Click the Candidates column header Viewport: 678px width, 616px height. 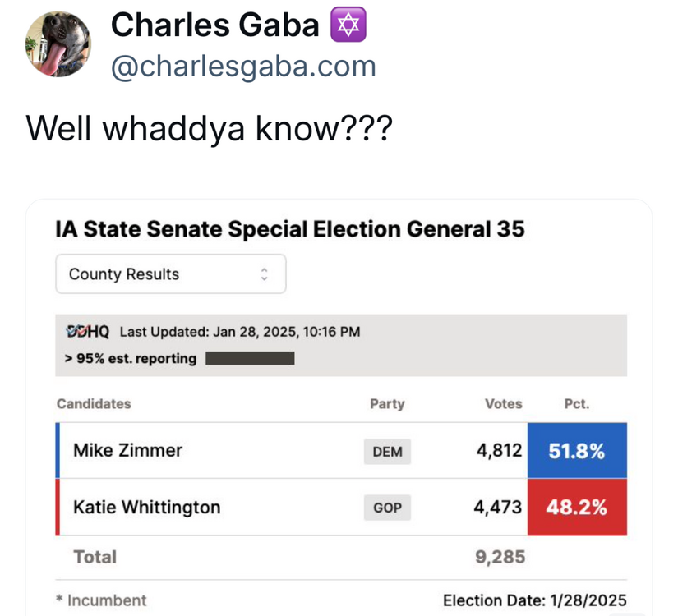click(94, 403)
